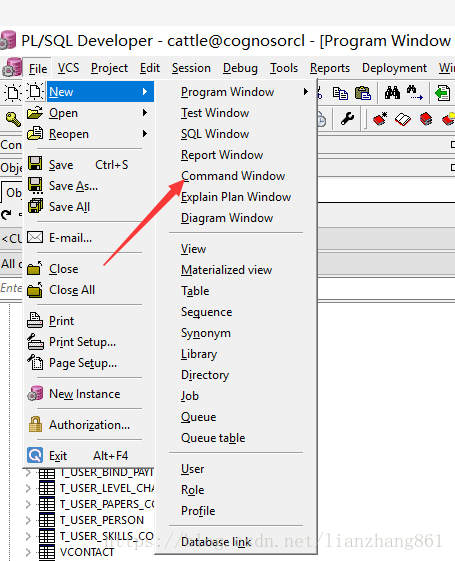This screenshot has width=455, height=561.
Task: Select Sequence in New submenu
Action: click(x=206, y=312)
